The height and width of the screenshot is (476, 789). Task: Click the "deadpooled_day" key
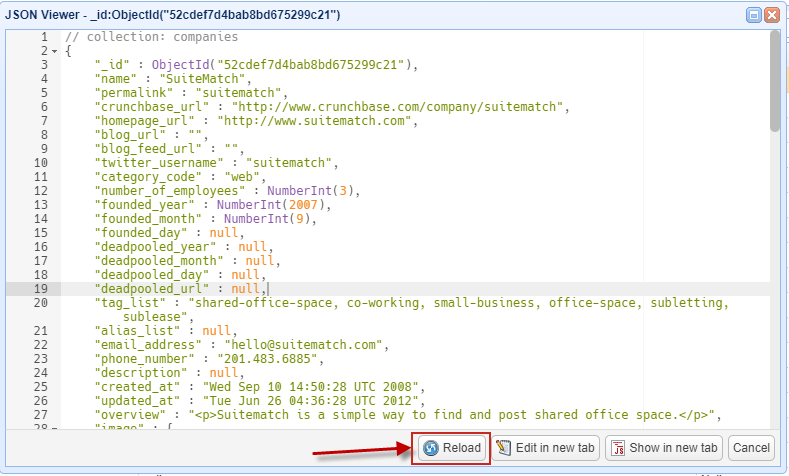point(151,275)
